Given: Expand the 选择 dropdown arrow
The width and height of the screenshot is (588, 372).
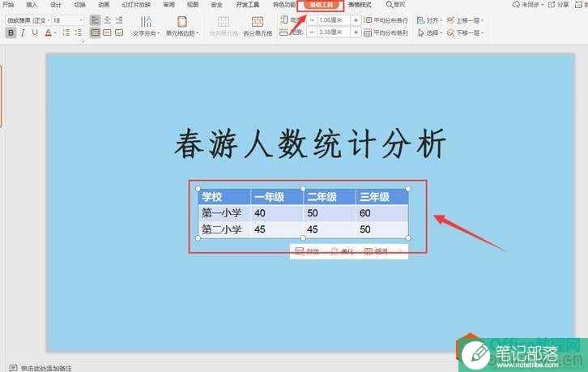Looking at the screenshot, I should pyautogui.click(x=441, y=33).
